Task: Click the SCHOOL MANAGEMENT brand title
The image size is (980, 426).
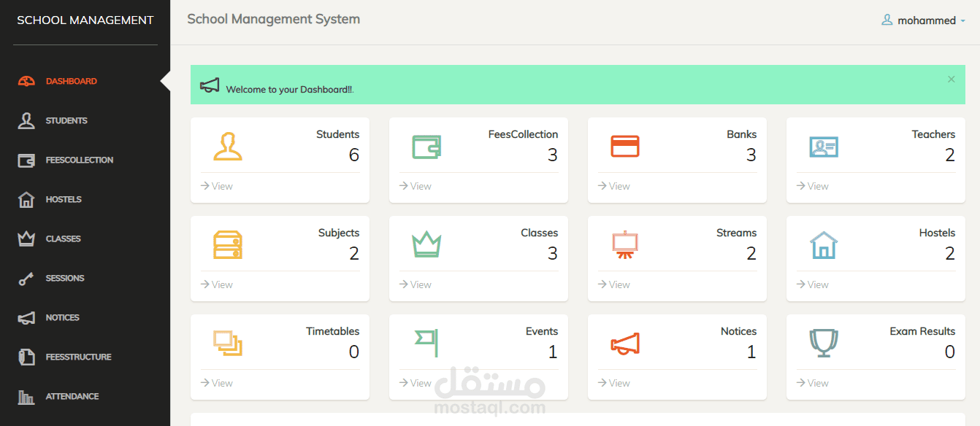Action: 85,20
